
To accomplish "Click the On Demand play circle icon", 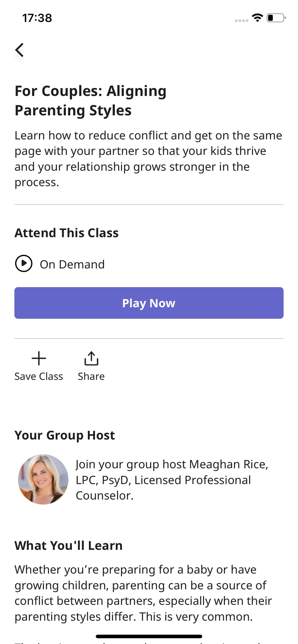I will point(24,263).
